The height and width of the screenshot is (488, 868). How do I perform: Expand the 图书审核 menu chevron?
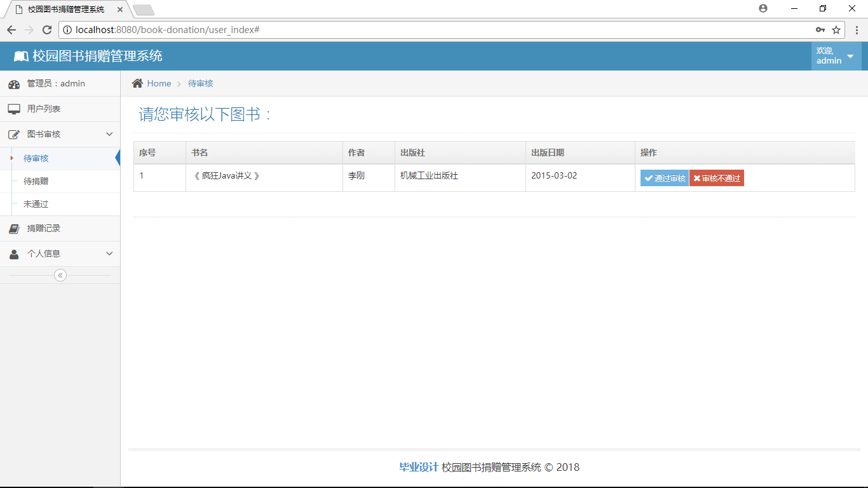[109, 135]
